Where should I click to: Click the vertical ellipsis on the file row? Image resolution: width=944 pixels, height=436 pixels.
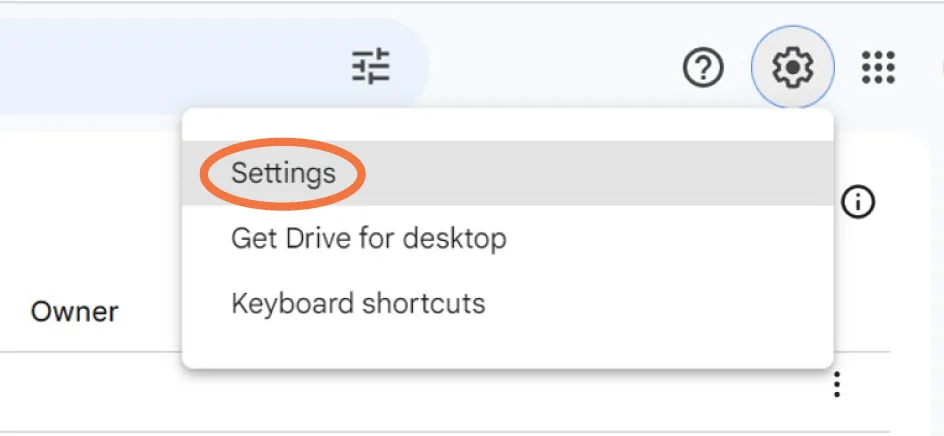point(838,384)
